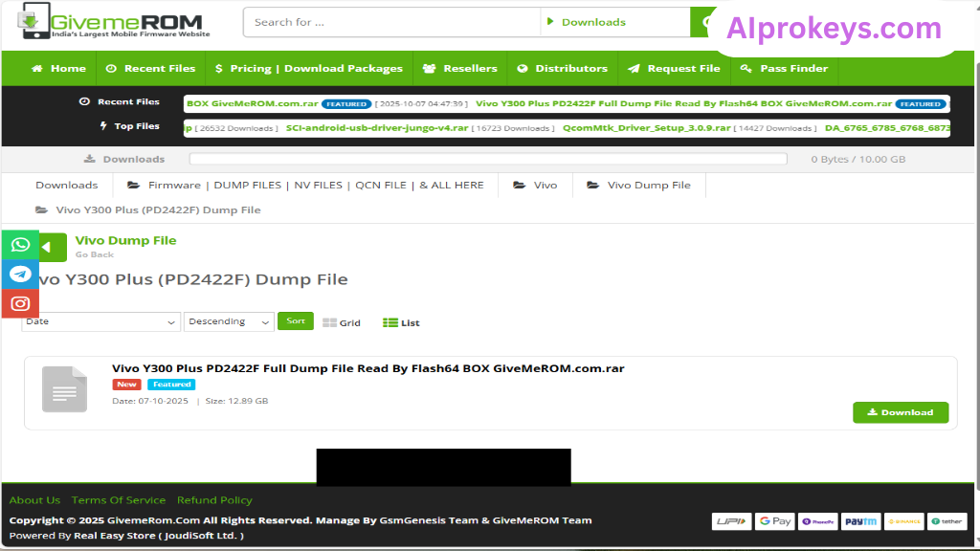This screenshot has height=551, width=980.
Task: Switch to List view
Action: click(401, 322)
